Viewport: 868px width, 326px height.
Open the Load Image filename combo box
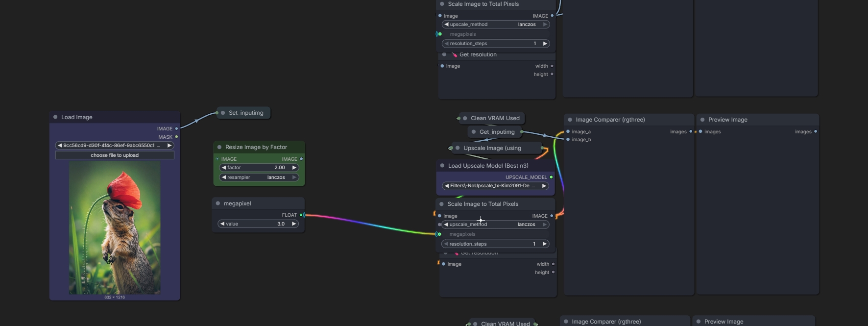(x=115, y=146)
